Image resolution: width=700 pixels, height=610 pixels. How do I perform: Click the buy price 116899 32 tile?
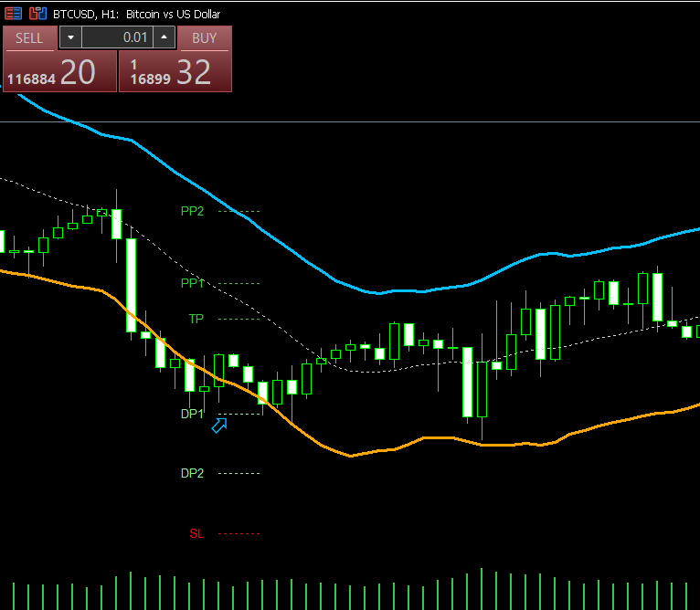175,71
